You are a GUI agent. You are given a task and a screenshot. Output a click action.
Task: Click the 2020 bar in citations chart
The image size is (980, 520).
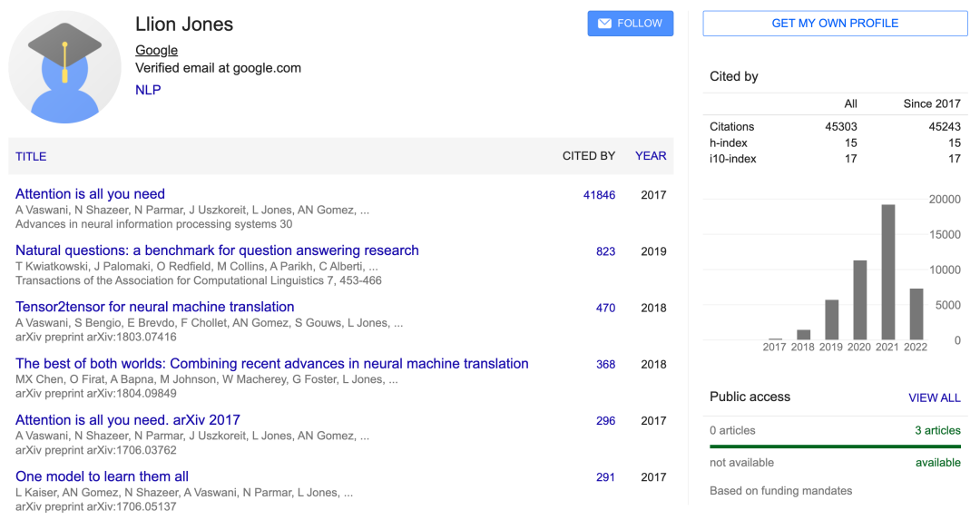point(860,299)
